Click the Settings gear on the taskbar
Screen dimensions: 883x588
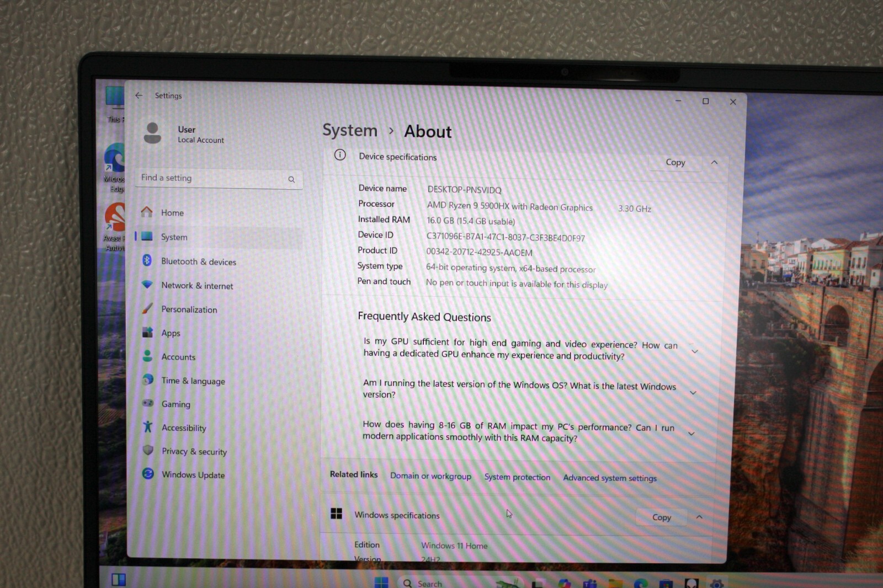tap(717, 583)
